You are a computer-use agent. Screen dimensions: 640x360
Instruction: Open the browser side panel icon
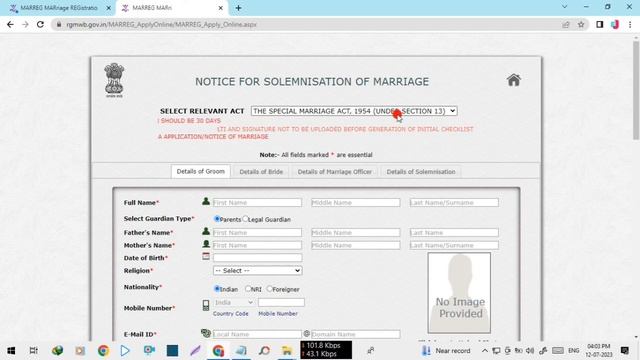point(600,24)
